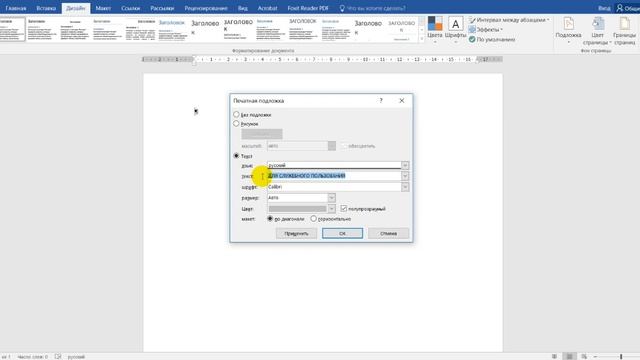Switch to the Макет tab

tap(103, 8)
